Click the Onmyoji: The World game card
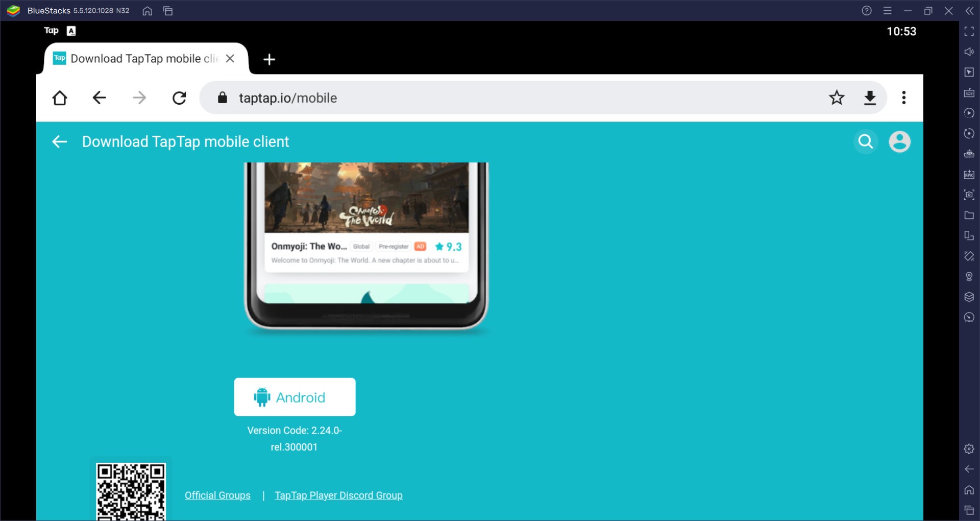The height and width of the screenshot is (521, 980). 366,218
